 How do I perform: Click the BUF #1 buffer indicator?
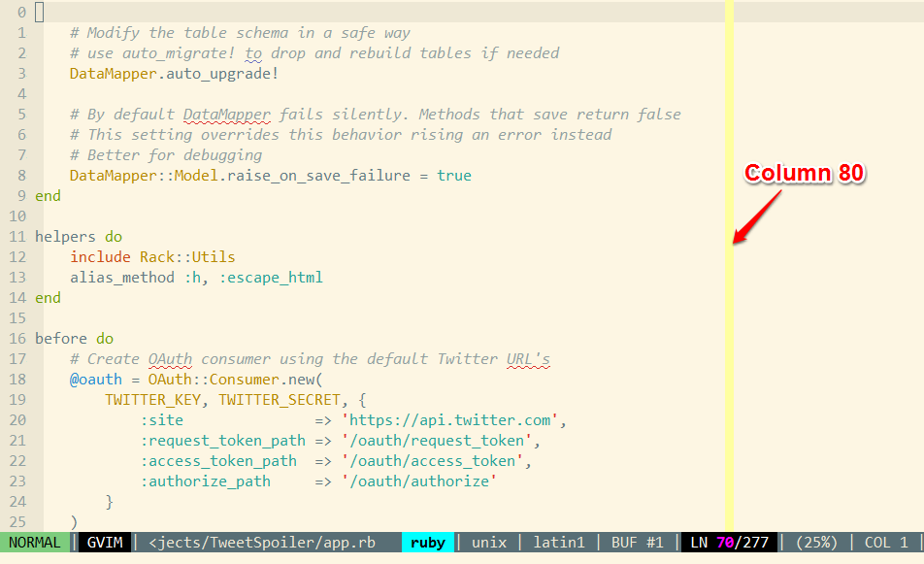pyautogui.click(x=636, y=543)
